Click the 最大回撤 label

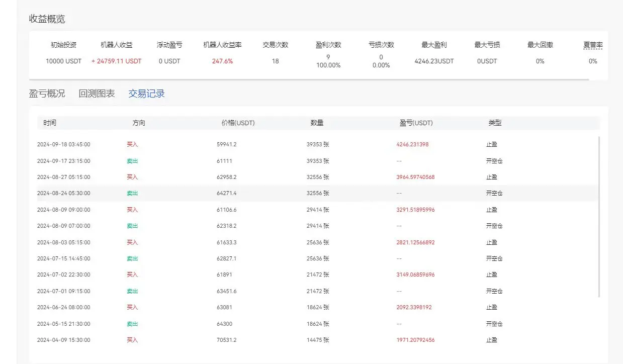540,45
